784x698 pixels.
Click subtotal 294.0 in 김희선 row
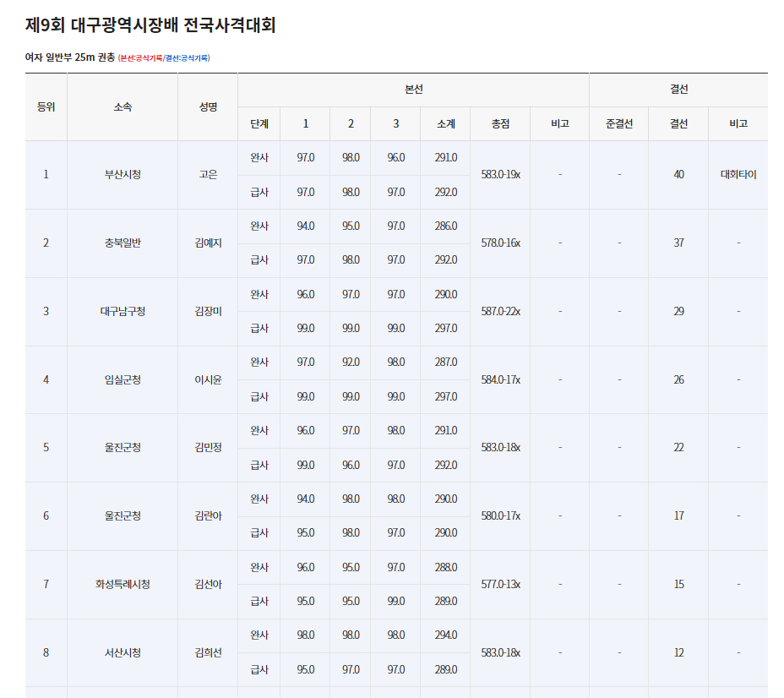tap(445, 635)
